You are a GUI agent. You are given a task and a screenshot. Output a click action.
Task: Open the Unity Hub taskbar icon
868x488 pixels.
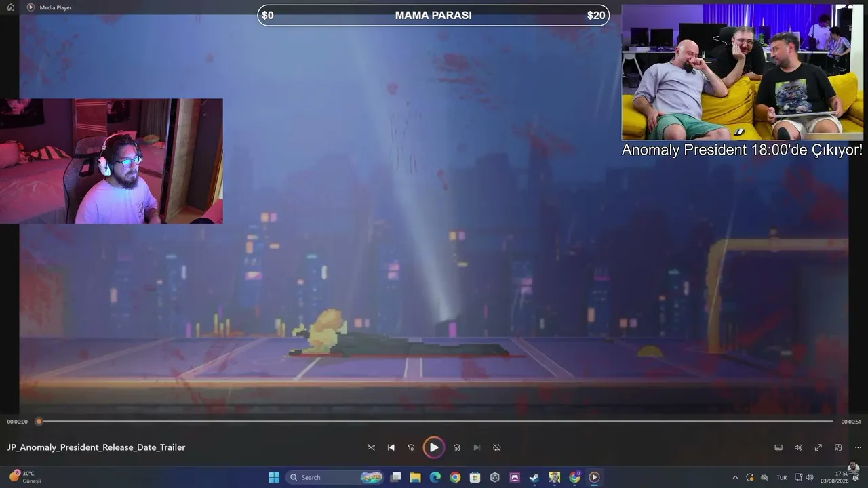(x=495, y=477)
